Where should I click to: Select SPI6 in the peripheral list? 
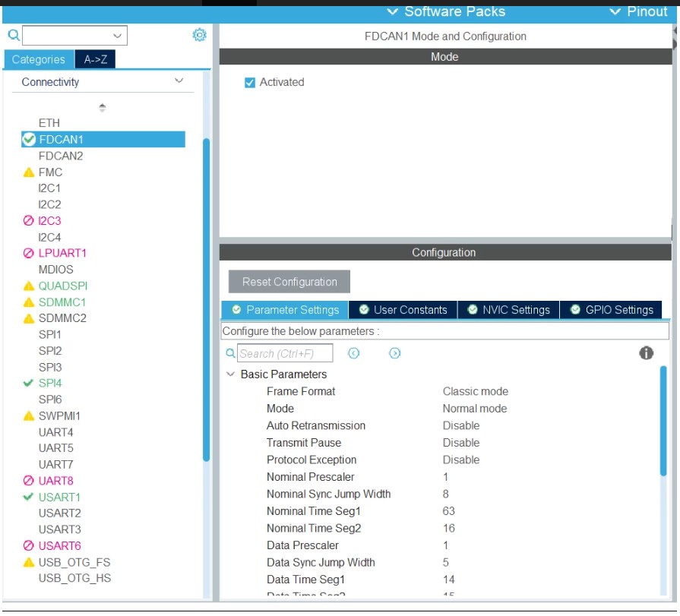tap(50, 400)
